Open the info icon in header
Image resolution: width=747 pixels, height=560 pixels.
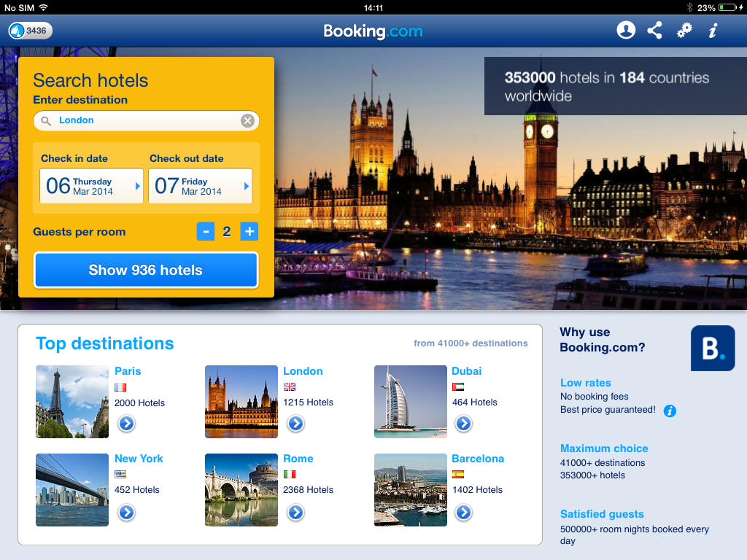point(713,31)
